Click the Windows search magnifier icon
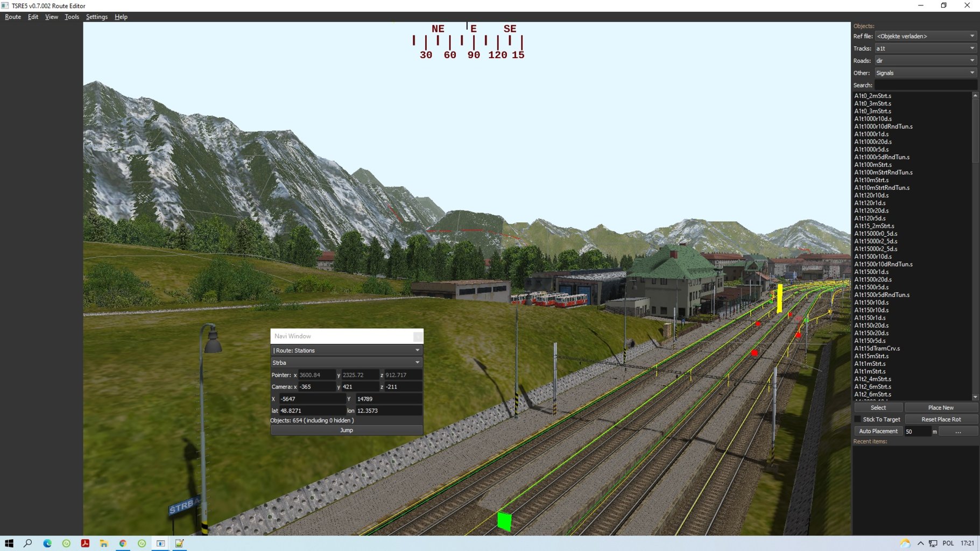The height and width of the screenshot is (551, 980). tap(28, 543)
